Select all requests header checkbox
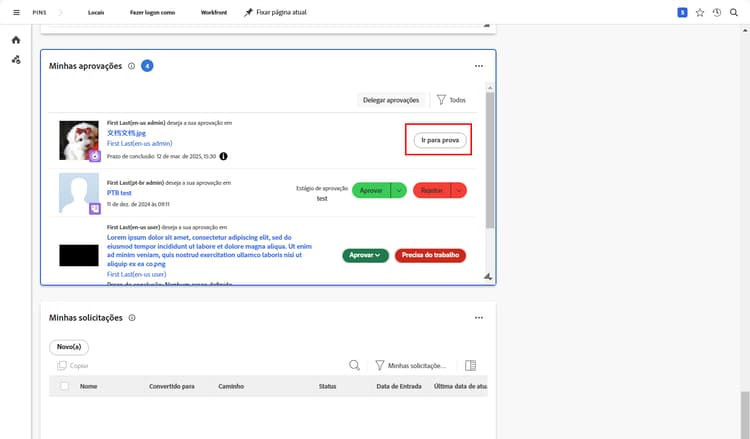Image resolution: width=750 pixels, height=439 pixels. 65,386
